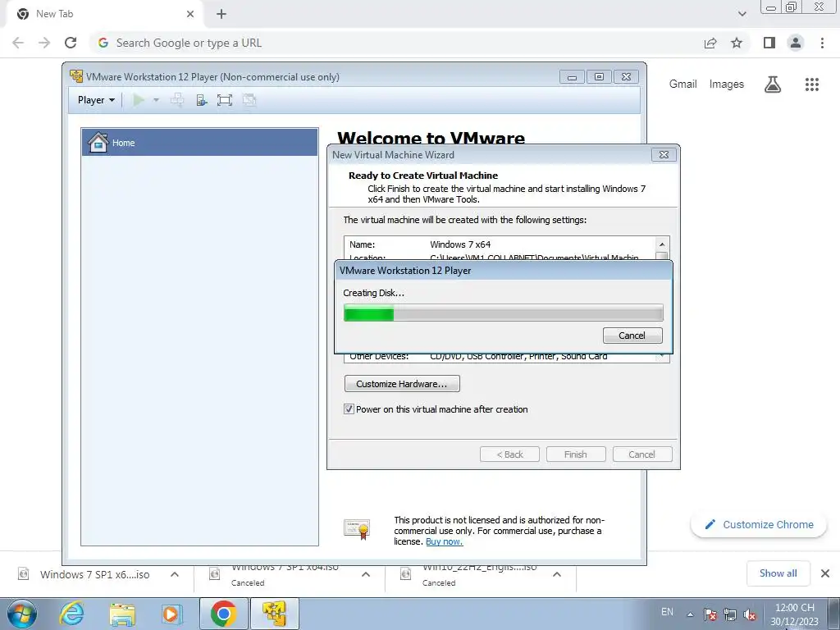Click the Action Center flag tray icon
Image resolution: width=840 pixels, height=630 pixels.
710,614
